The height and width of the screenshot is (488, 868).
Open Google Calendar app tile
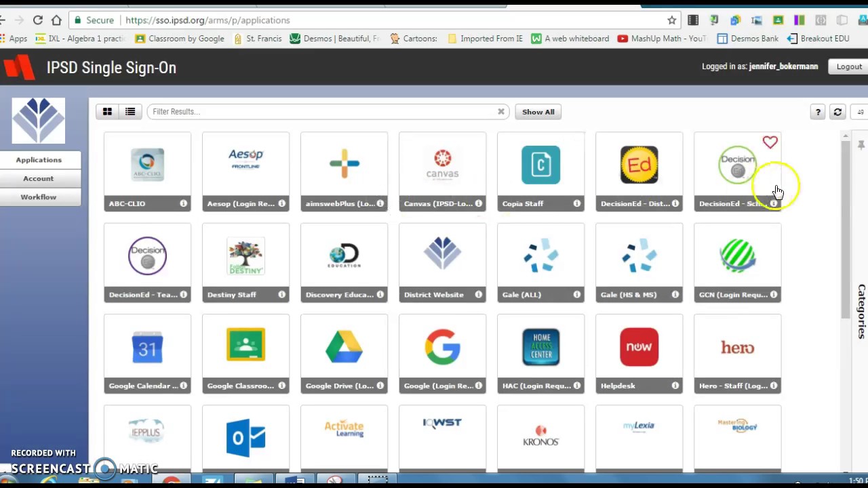coord(147,354)
